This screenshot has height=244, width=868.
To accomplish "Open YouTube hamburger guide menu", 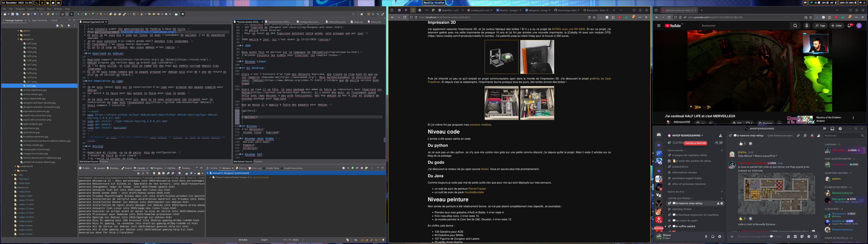I will coord(659,26).
